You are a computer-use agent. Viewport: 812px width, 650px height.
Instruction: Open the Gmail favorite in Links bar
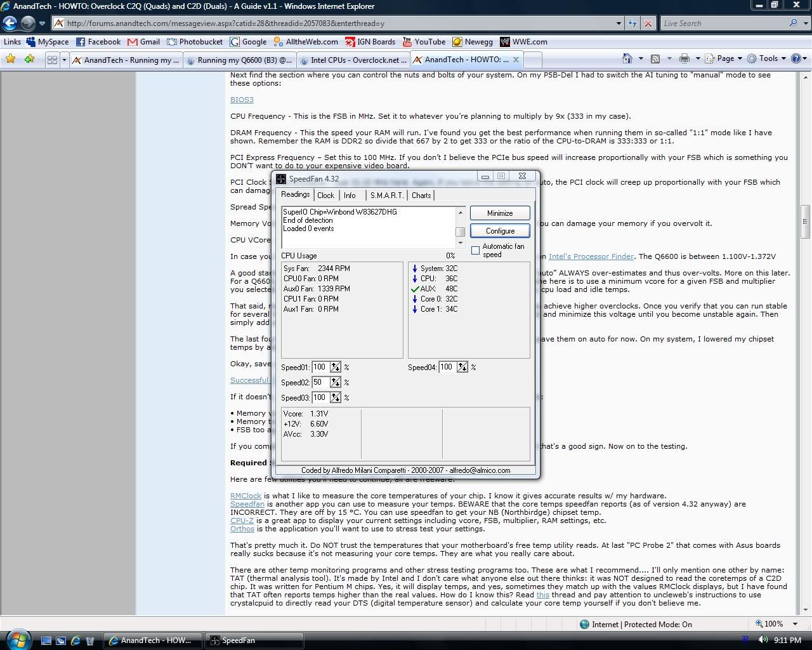pyautogui.click(x=143, y=42)
